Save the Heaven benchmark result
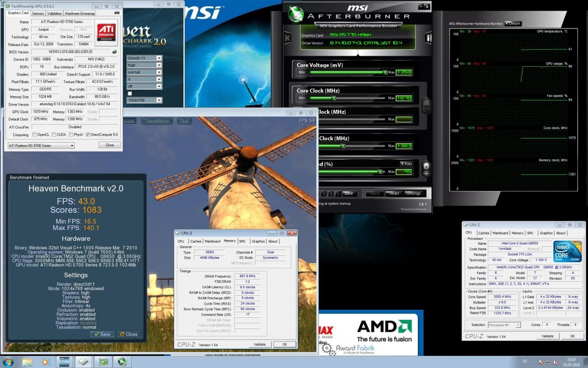Screen dimensions: 588x368 coord(102,334)
